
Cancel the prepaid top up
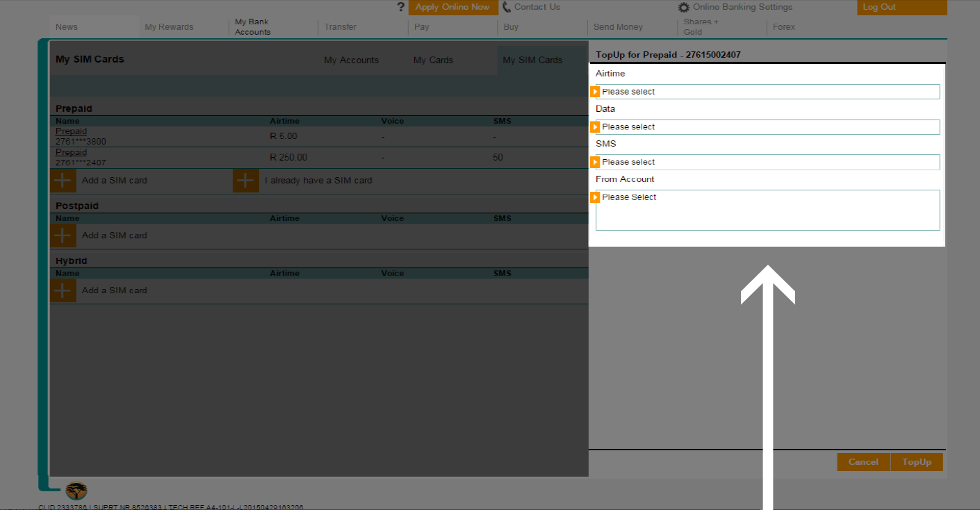pos(863,461)
